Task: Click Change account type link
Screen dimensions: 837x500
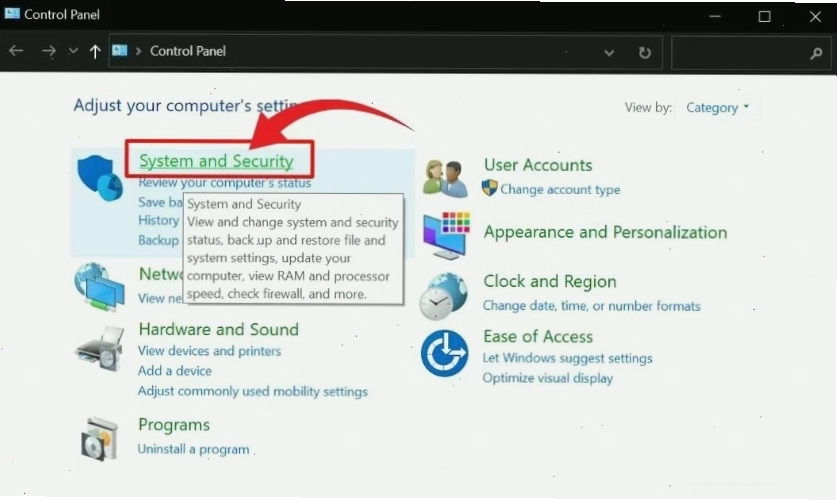Action: 560,189
